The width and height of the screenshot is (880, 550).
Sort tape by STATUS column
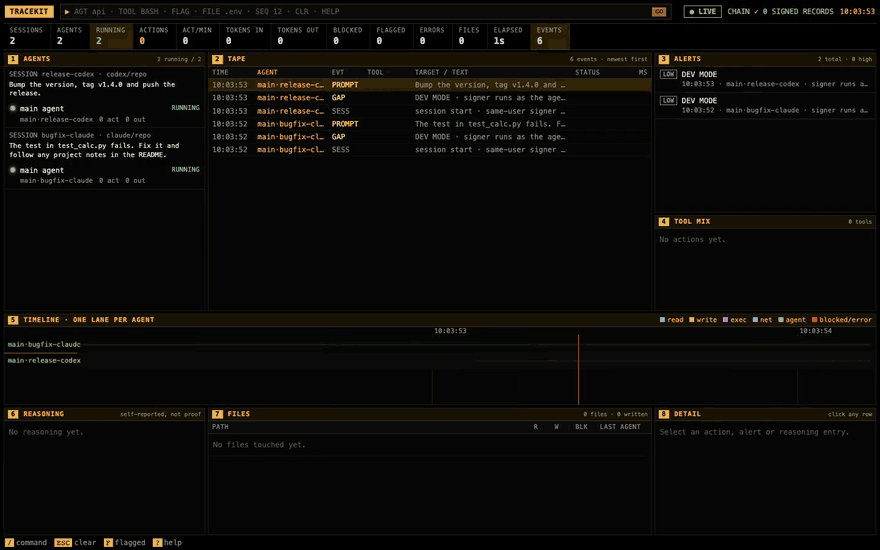[588, 72]
